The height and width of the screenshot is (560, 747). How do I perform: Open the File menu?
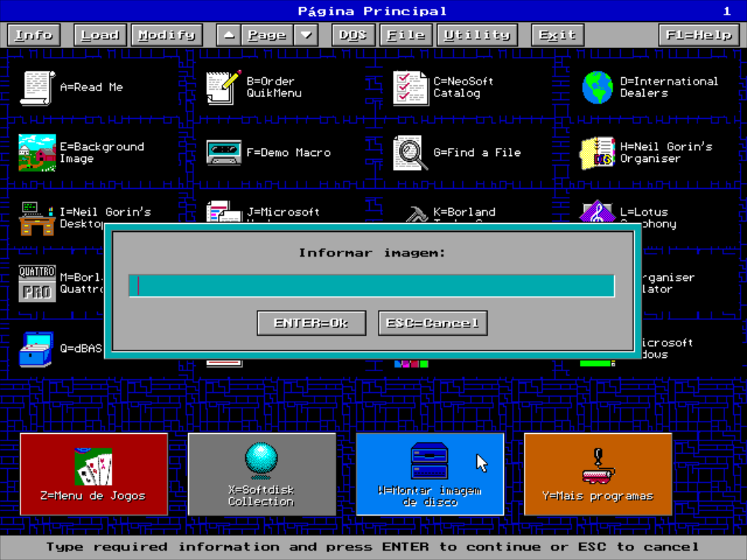coord(406,35)
